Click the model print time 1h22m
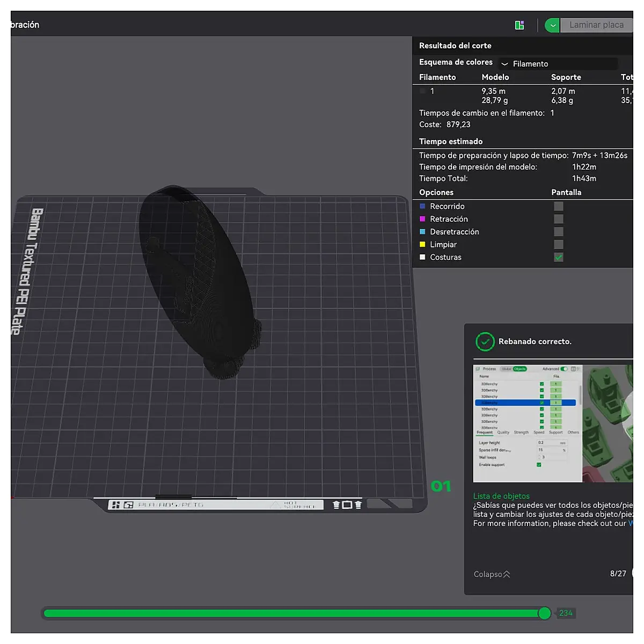The image size is (644, 644). [x=584, y=167]
